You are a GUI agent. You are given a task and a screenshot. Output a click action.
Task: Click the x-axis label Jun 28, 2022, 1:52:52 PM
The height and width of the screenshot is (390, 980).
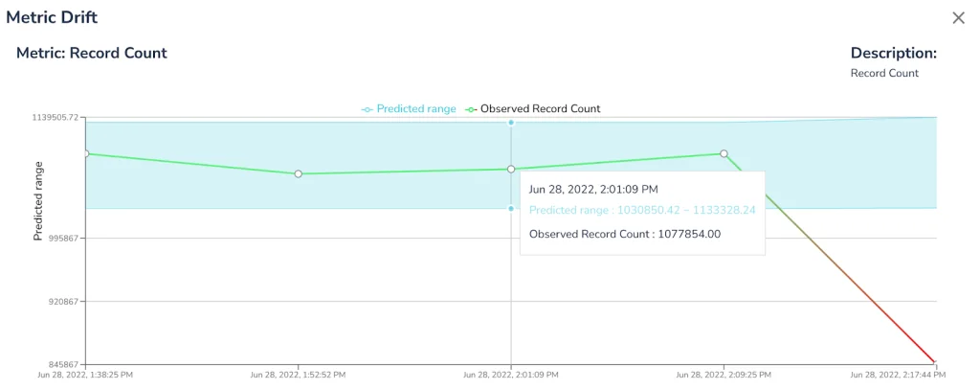coord(299,375)
